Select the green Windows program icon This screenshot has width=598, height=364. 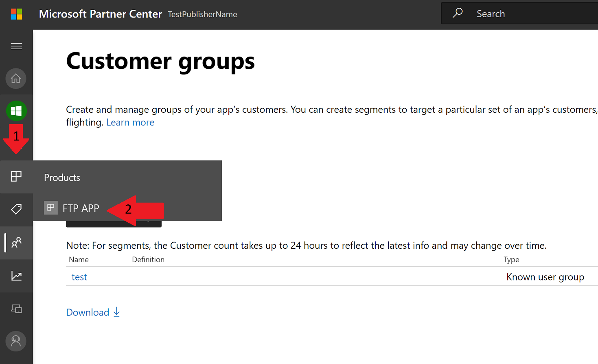tap(16, 111)
